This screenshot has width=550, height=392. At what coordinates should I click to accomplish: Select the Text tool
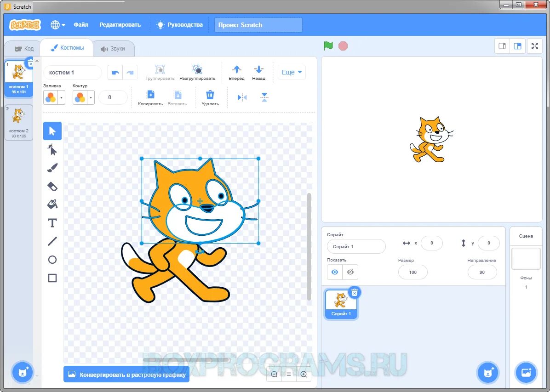click(x=52, y=222)
